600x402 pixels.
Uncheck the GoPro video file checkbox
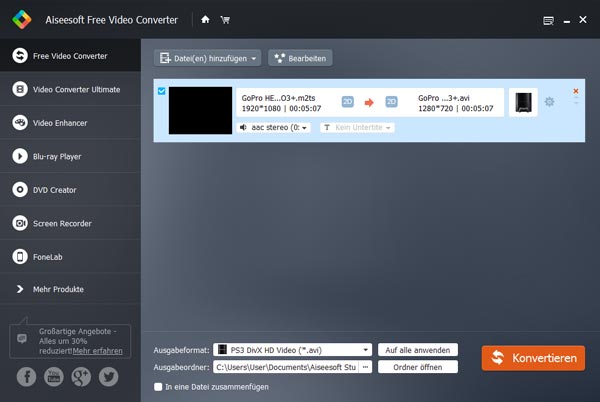162,91
